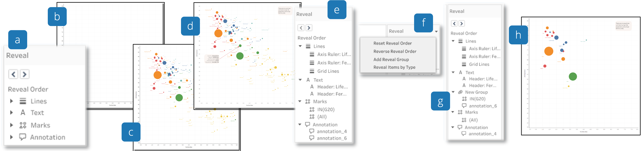Viewport: 644px width, 151px height.
Task: Choose 'Reset Reveal Order' from the menu
Action: point(393,43)
